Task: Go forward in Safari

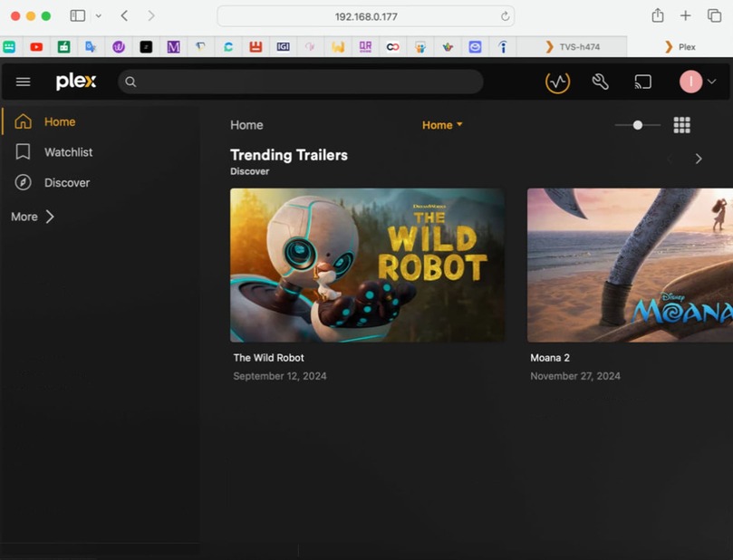Action: click(151, 16)
